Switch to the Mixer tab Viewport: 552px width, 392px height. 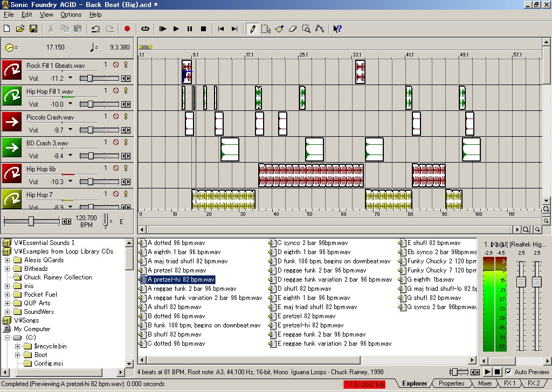[x=485, y=383]
